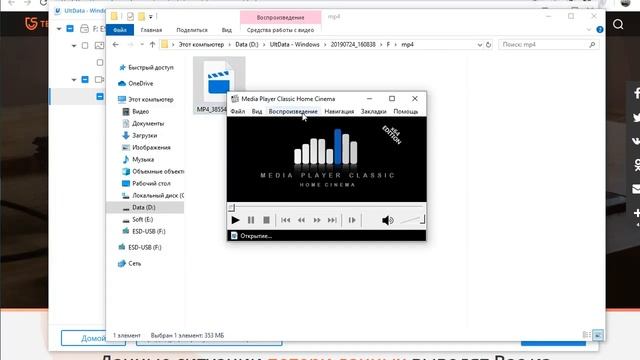640x360 pixels.
Task: Click Data (D:) in address breadcrumb
Action: [247, 44]
